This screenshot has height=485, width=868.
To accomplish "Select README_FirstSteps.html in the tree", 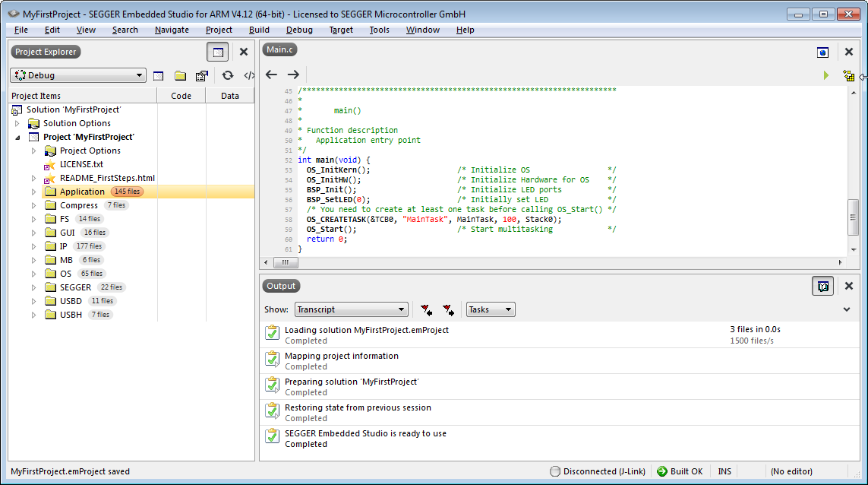I will click(107, 178).
